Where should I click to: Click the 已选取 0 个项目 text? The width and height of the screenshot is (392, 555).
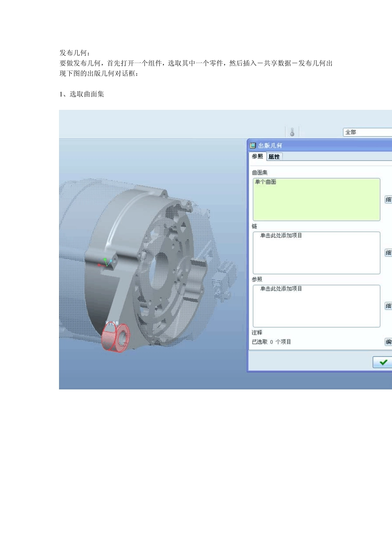tap(272, 342)
